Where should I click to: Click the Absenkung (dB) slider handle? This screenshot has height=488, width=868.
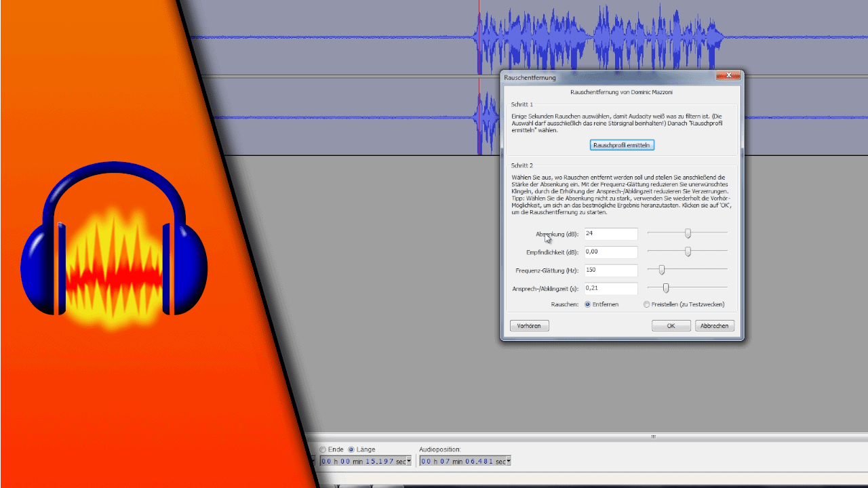pyautogui.click(x=688, y=233)
